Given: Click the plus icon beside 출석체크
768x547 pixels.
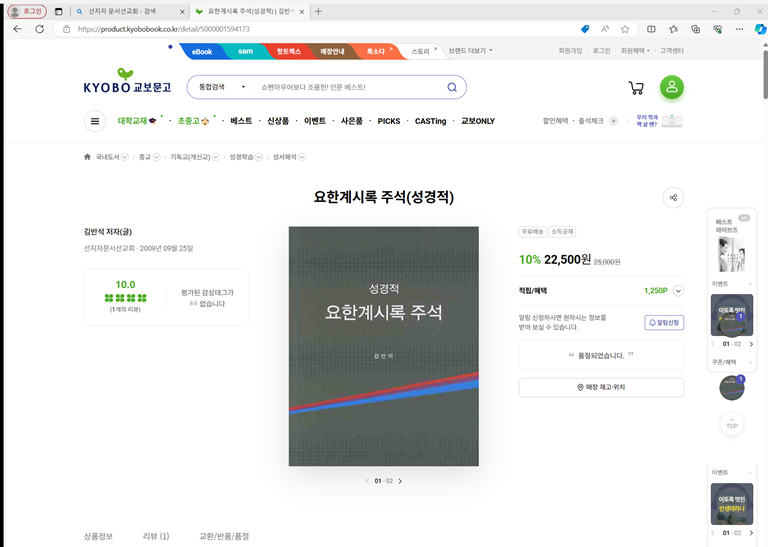Looking at the screenshot, I should click(613, 121).
